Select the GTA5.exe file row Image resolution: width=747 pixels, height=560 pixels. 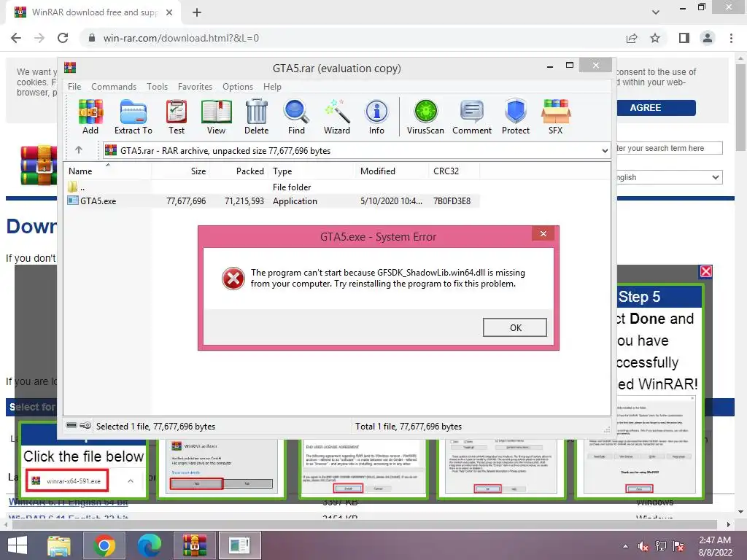[x=272, y=201]
